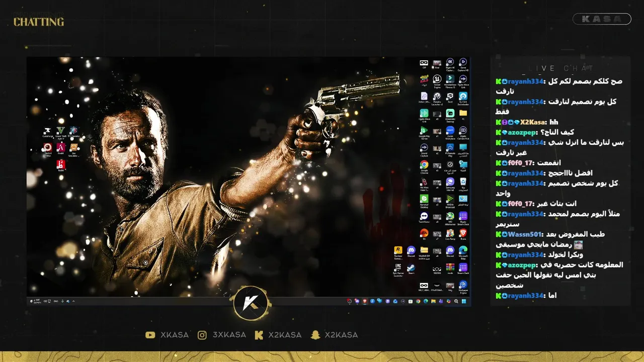Screen dimensions: 644x362
Task: Open the CurseForge desktop shortcut
Action: point(48,133)
